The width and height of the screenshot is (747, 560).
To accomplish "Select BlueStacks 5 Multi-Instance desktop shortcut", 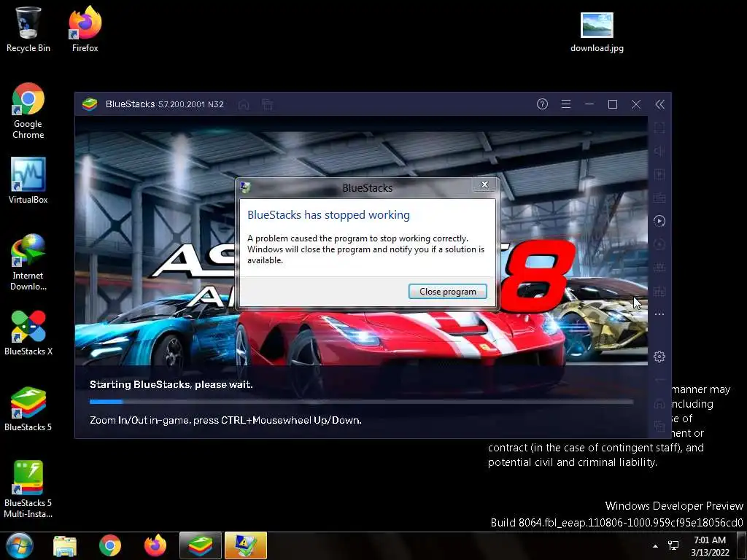I will coord(28,489).
